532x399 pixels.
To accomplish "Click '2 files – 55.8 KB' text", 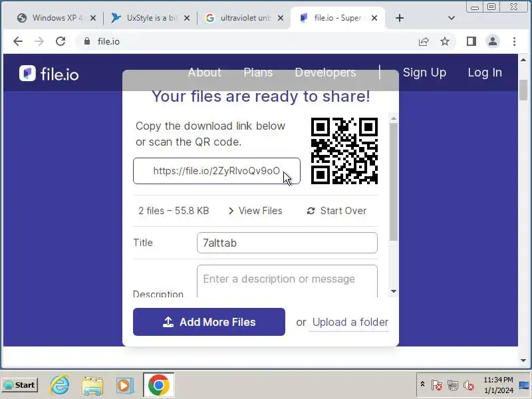I will coord(174,211).
